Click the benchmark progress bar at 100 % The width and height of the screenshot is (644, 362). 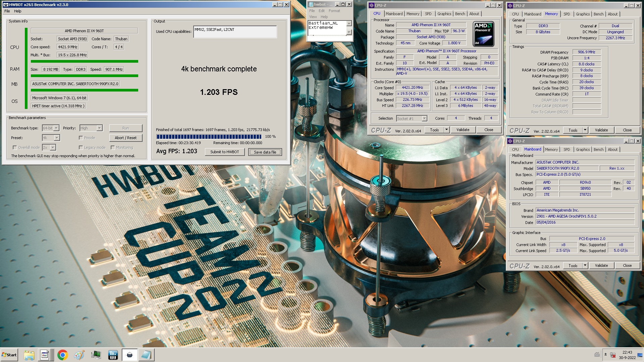pyautogui.click(x=209, y=136)
